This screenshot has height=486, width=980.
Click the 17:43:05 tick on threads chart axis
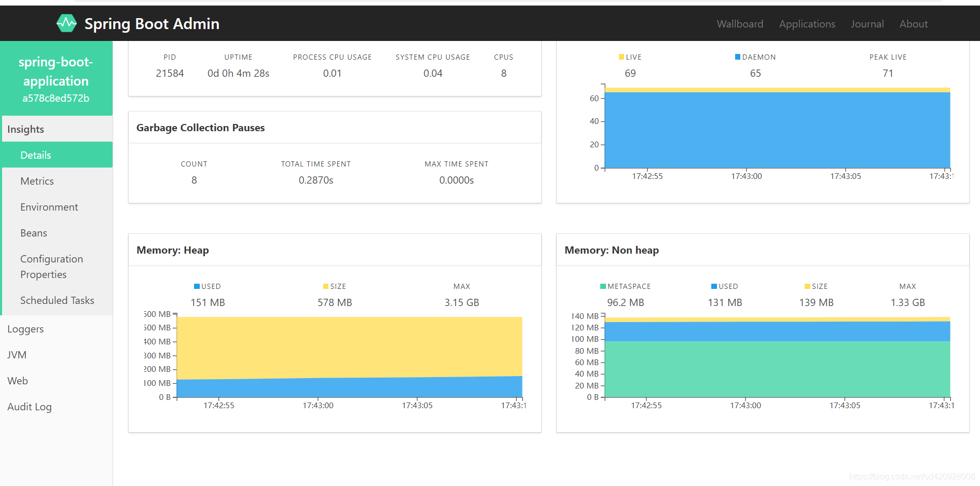click(x=846, y=176)
